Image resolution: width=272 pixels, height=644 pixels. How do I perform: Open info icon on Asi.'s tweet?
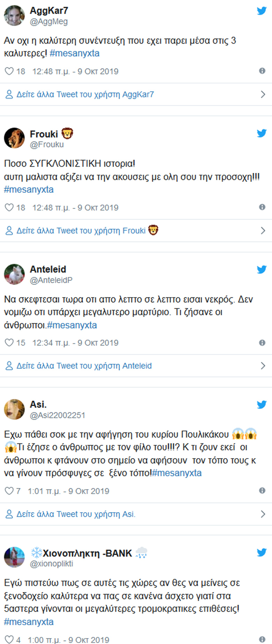pos(262,491)
